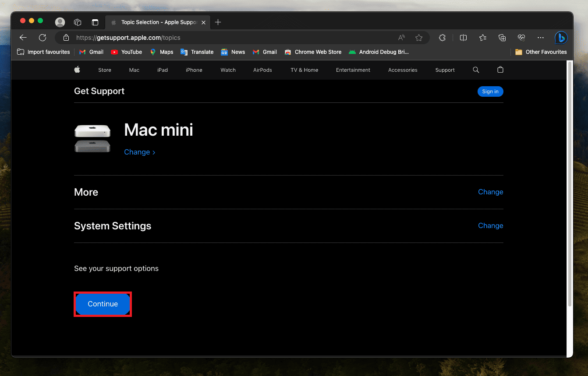588x376 pixels.
Task: Click Change link under Mac mini
Action: click(140, 152)
